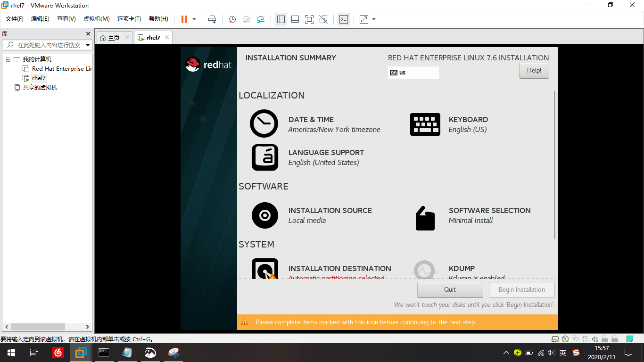Click the hard disk device status icon
The width and height of the screenshot is (644, 362).
(555, 339)
